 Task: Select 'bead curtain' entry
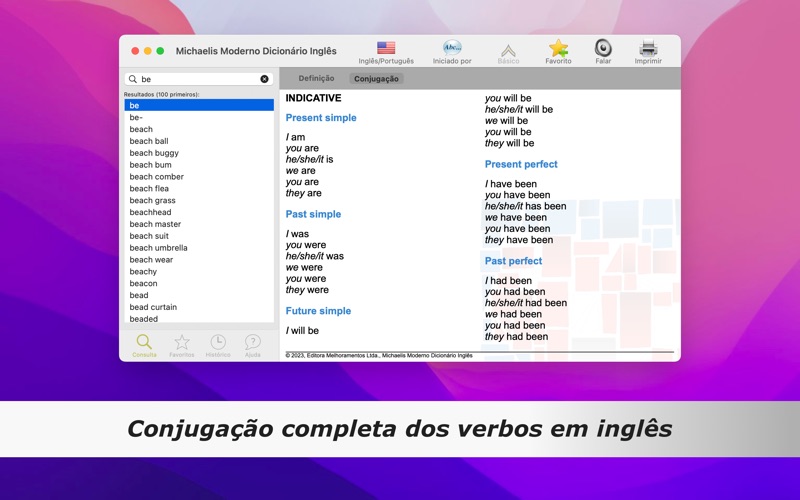tap(199, 307)
